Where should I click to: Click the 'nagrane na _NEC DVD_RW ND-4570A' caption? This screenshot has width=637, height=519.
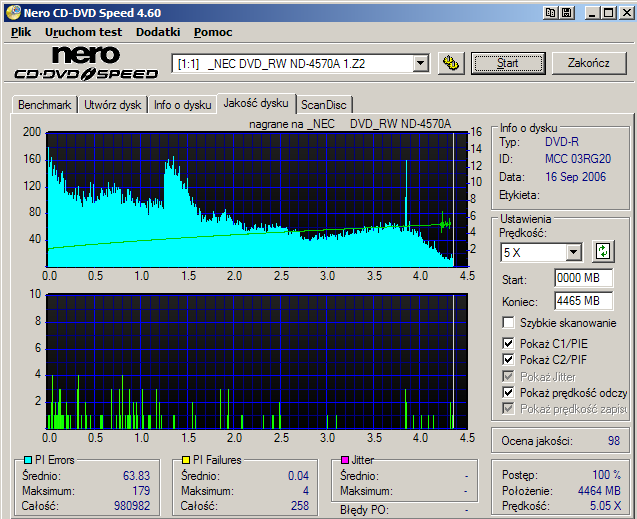pos(350,124)
